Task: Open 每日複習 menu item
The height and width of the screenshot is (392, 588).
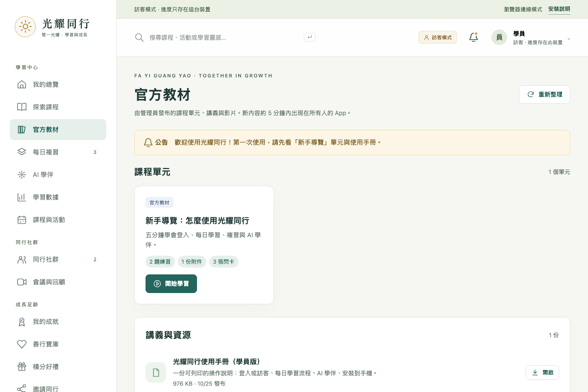Action: (58, 152)
